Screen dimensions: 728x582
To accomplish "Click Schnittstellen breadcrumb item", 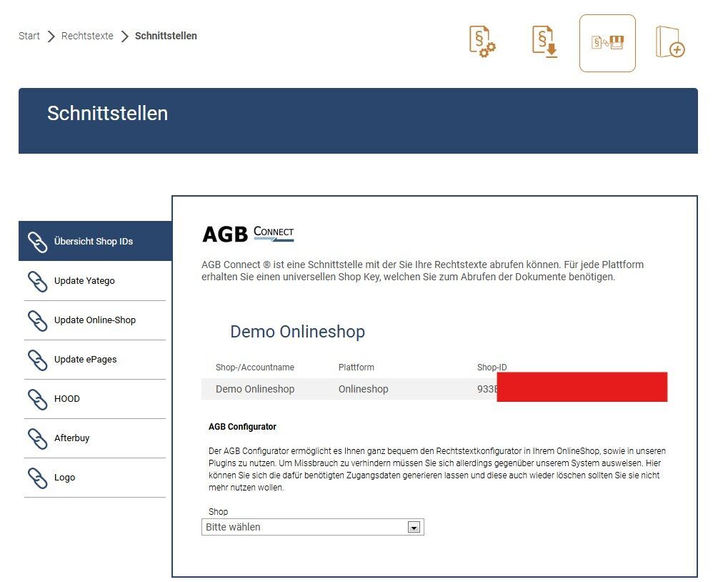I will tap(166, 36).
